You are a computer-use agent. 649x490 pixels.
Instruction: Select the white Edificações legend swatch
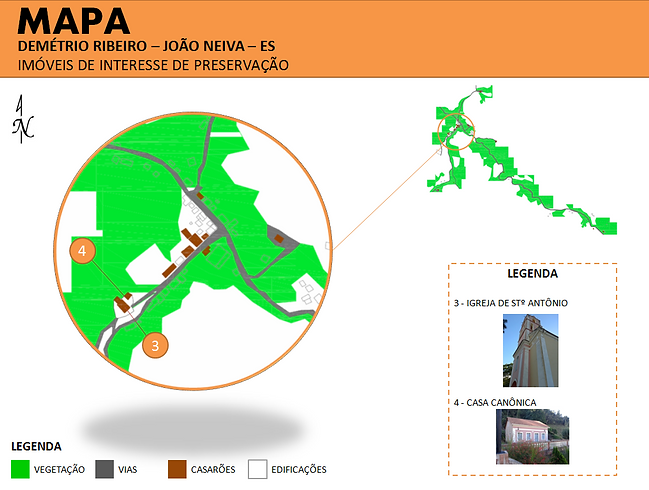click(x=257, y=469)
